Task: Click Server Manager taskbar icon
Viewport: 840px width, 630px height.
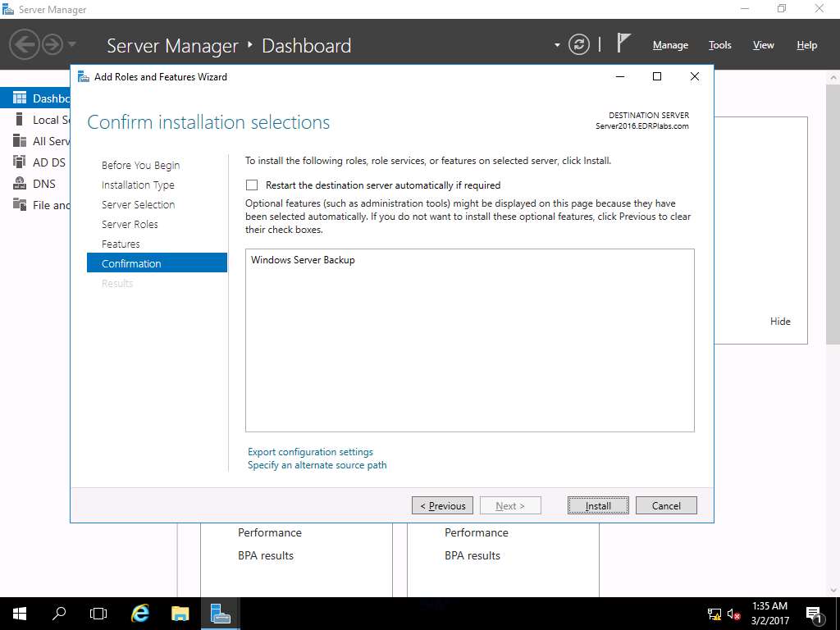Action: point(220,614)
